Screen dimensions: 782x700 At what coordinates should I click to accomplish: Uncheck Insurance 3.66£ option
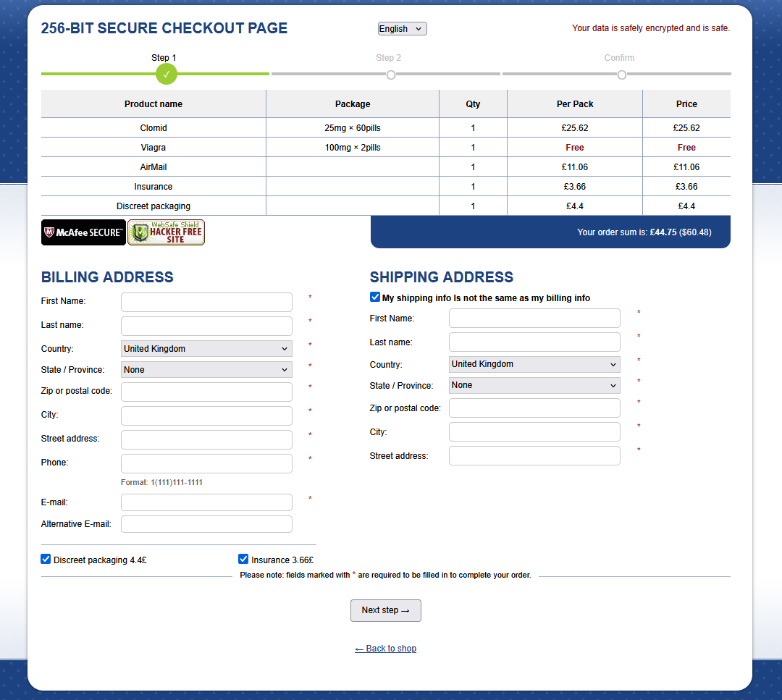pos(243,559)
